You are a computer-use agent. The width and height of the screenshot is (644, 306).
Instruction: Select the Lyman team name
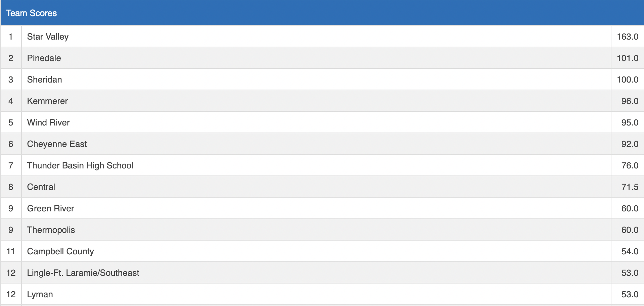[40, 294]
